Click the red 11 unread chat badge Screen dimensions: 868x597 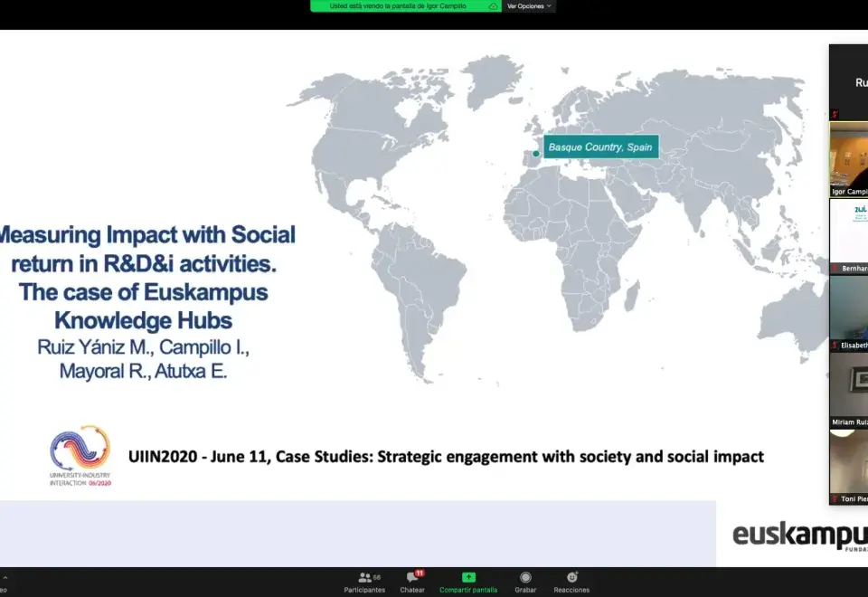click(420, 573)
